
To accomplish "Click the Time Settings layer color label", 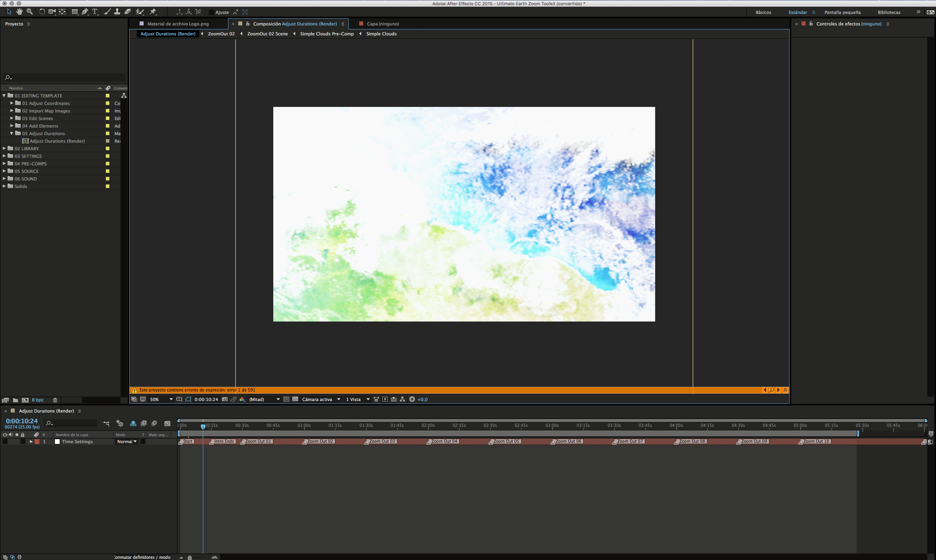I will (37, 442).
